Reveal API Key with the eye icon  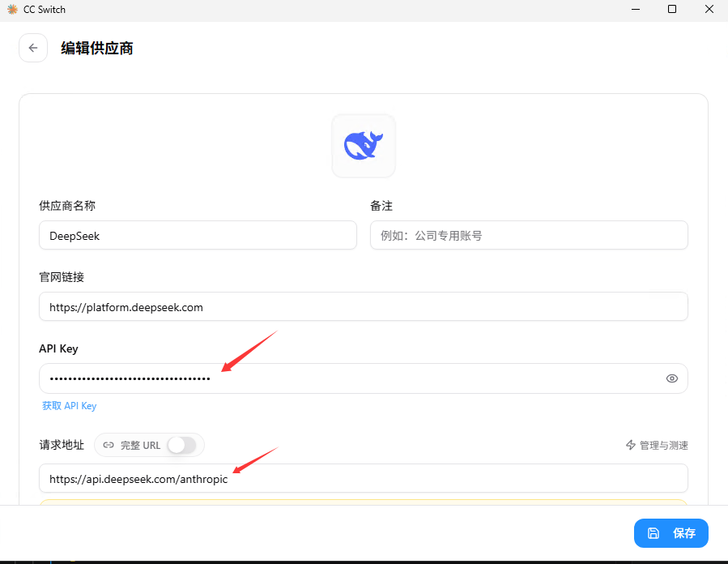pos(672,378)
